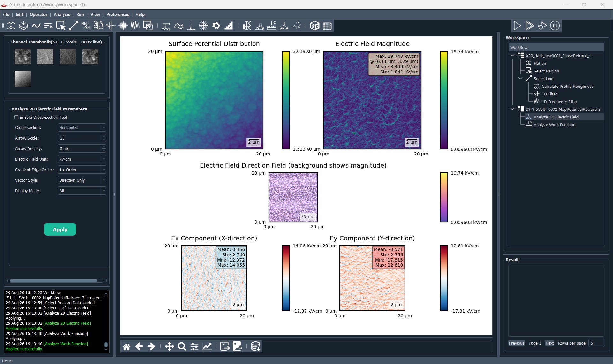
Task: Click the Select Line toolbar icon
Action: pyautogui.click(x=73, y=26)
